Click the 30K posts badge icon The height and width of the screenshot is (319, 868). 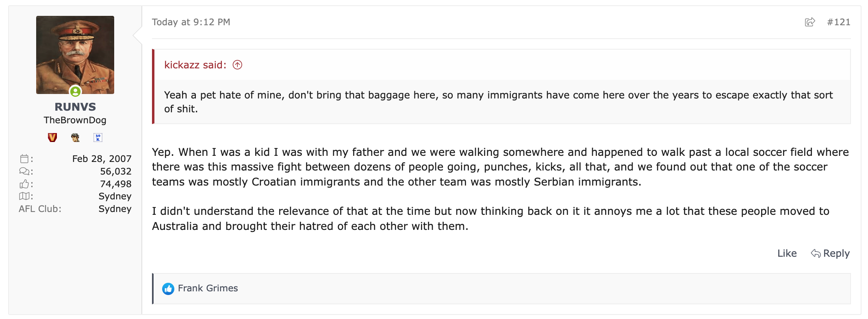point(98,138)
